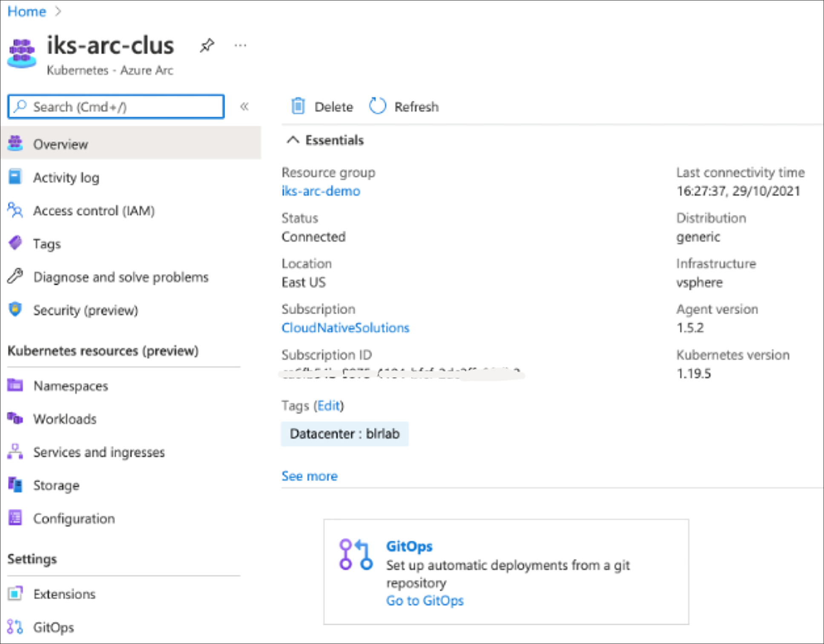The height and width of the screenshot is (644, 824).
Task: Select the Overview menu item
Action: tap(60, 143)
